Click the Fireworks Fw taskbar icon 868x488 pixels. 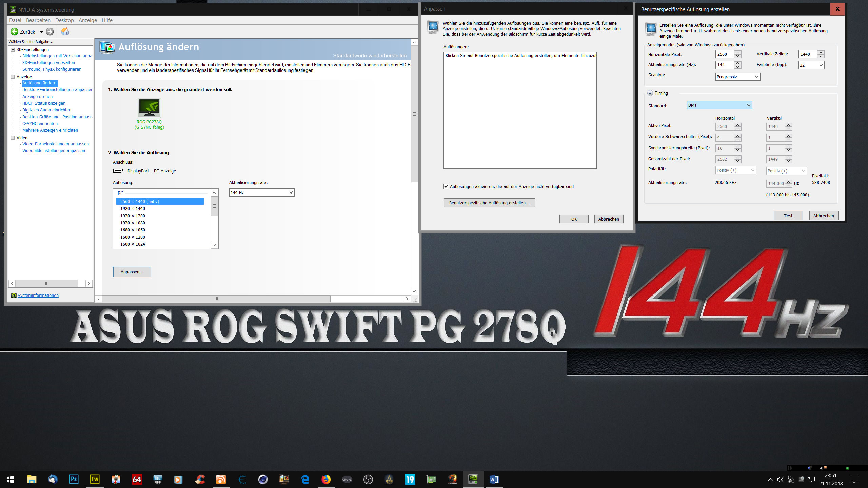point(95,479)
